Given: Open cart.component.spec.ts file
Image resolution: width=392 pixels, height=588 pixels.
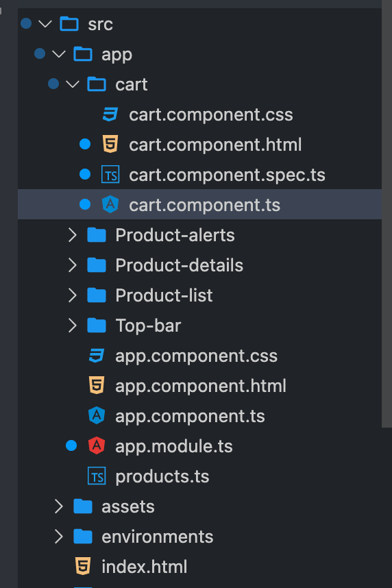Looking at the screenshot, I should pyautogui.click(x=227, y=175).
